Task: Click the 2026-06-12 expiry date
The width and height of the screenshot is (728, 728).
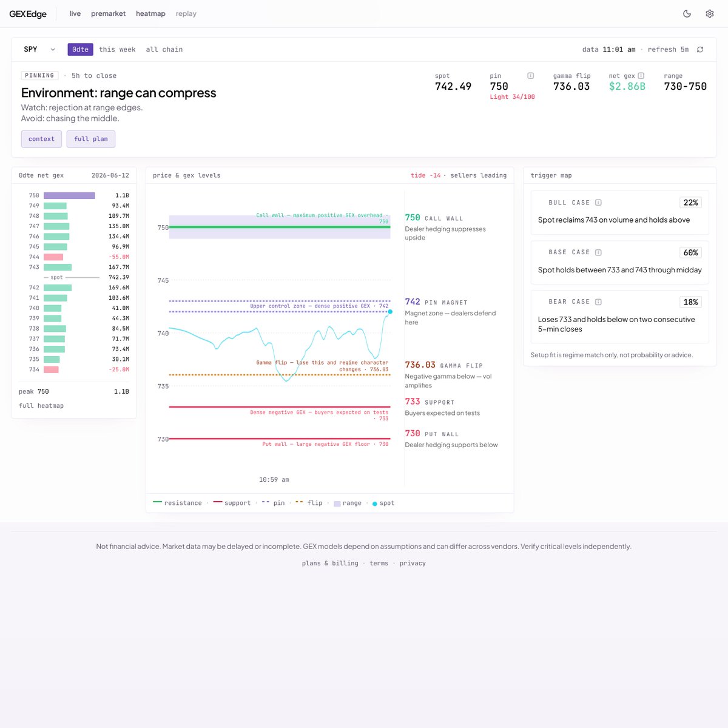Action: tap(110, 175)
